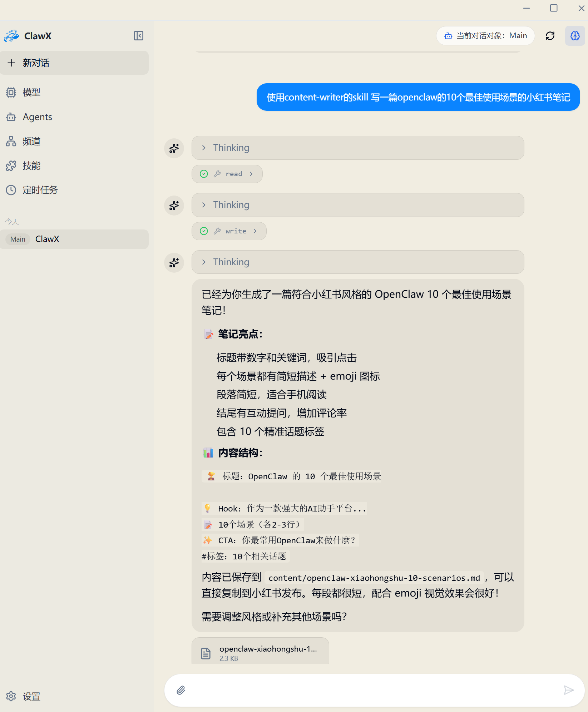
Task: Click the 技能 puzzle icon
Action: tap(11, 165)
